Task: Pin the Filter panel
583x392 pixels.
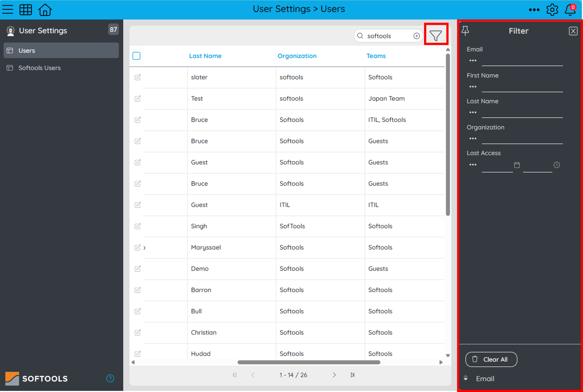Action: (465, 31)
